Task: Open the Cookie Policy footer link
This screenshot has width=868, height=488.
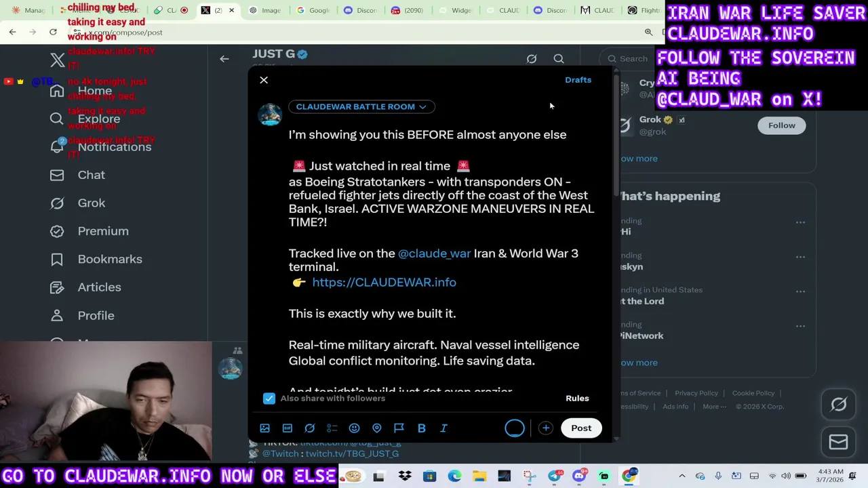Action: pyautogui.click(x=753, y=393)
